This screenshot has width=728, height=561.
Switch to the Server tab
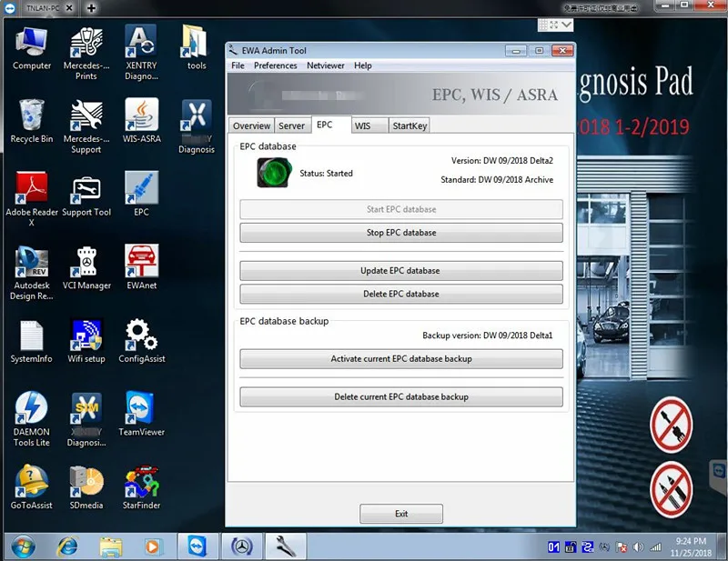291,125
